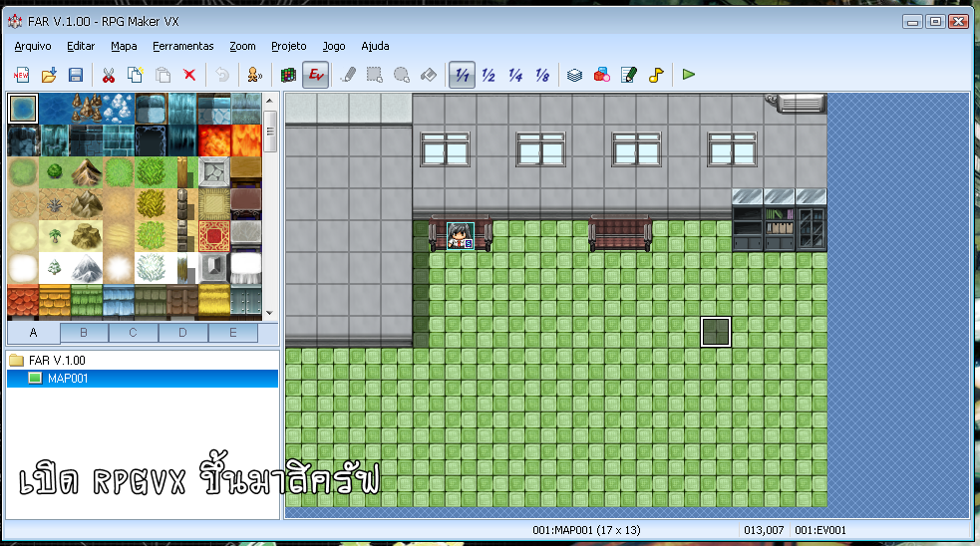980x546 pixels.
Task: Select the Pencil drawing tool
Action: point(348,75)
